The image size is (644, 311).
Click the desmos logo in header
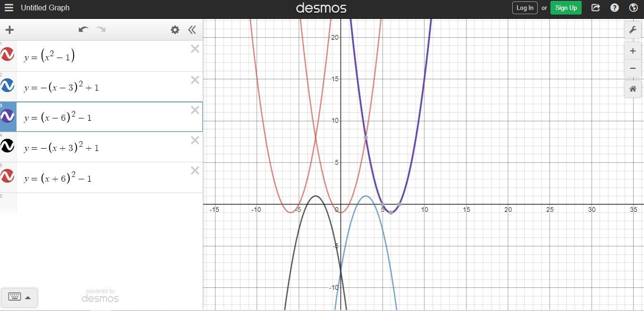tap(321, 8)
